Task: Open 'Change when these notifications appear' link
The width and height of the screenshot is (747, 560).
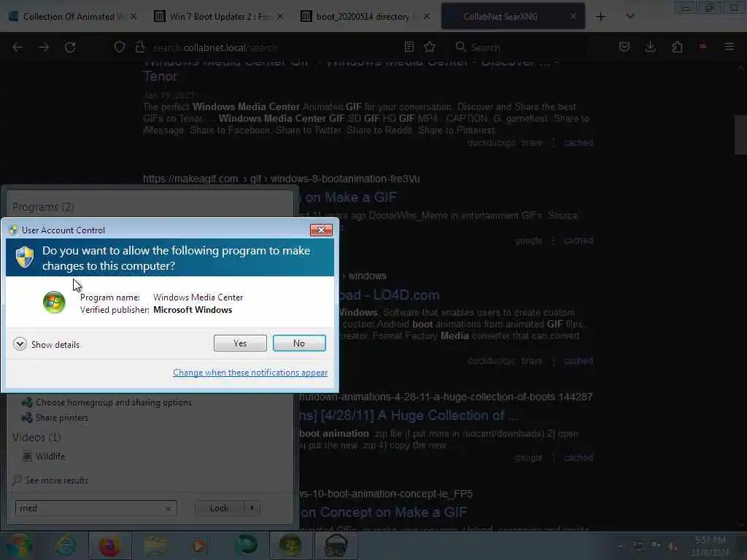Action: [x=250, y=373]
